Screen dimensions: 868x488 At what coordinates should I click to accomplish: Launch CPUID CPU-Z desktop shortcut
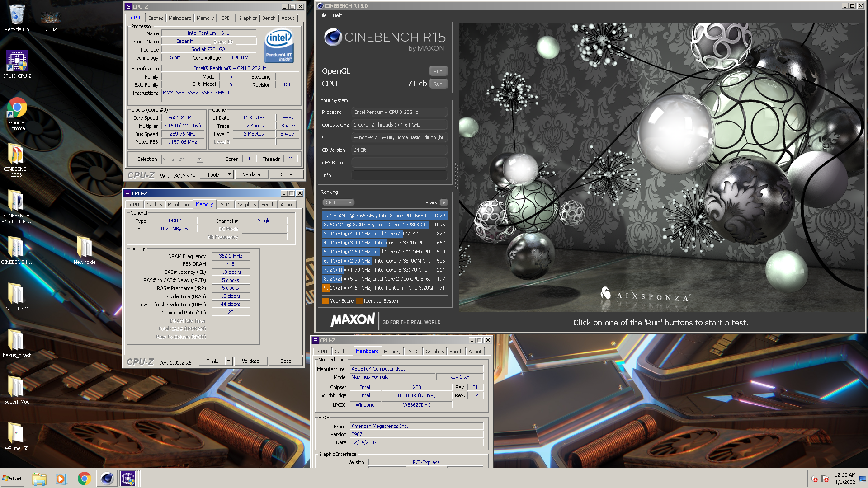[17, 64]
